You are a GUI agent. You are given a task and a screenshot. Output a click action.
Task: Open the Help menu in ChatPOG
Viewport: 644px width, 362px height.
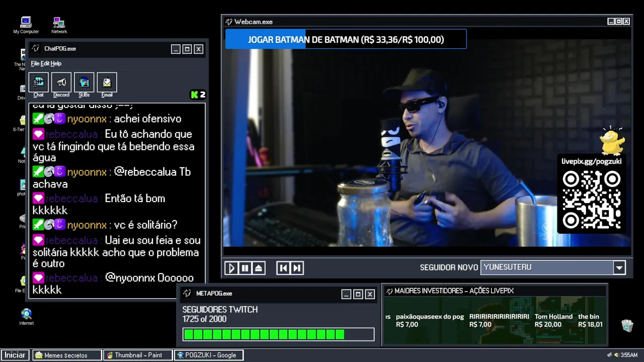56,63
